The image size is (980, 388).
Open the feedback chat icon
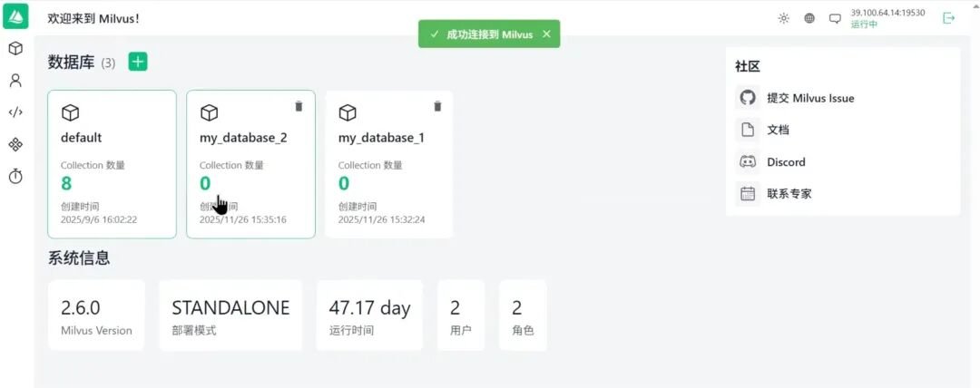point(835,19)
